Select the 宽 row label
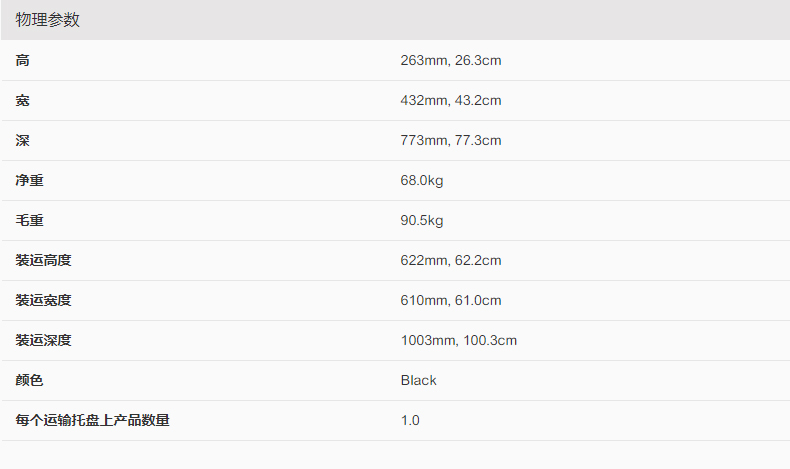The height and width of the screenshot is (469, 790). (23, 101)
